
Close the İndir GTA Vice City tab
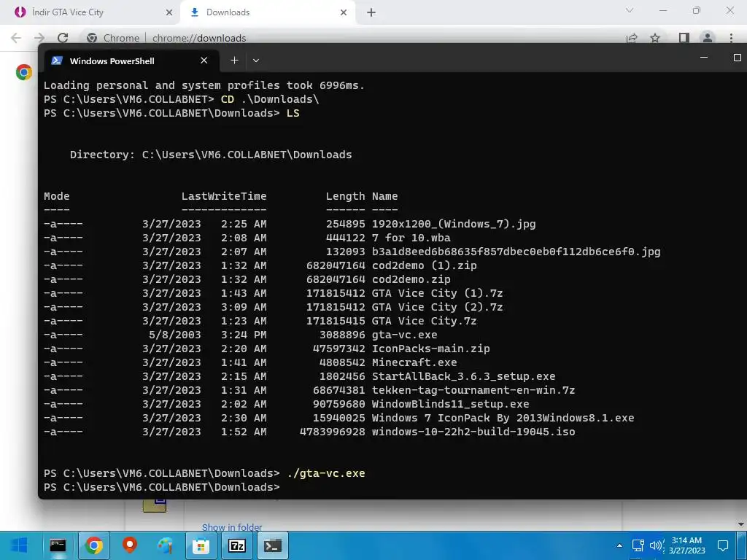169,12
